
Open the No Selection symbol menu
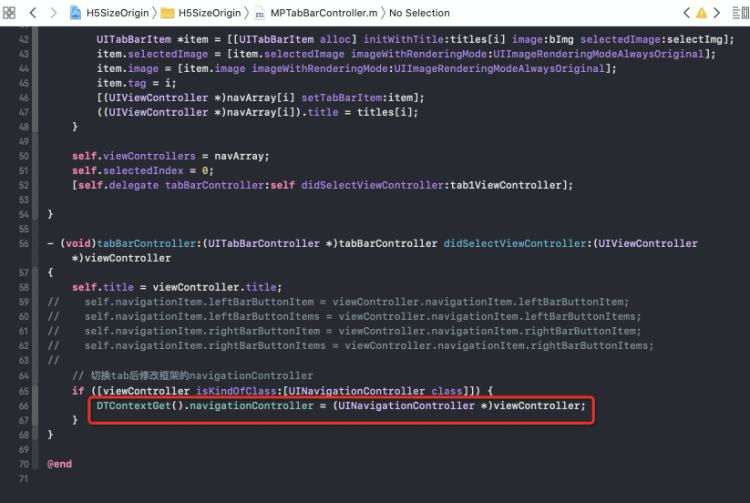[x=419, y=13]
